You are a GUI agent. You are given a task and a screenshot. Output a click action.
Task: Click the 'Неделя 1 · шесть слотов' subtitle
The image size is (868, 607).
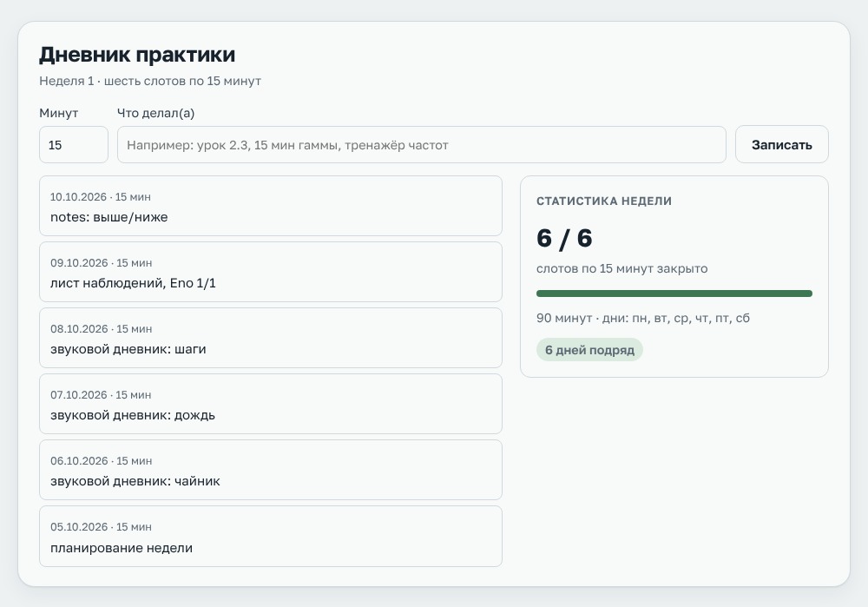pos(150,81)
